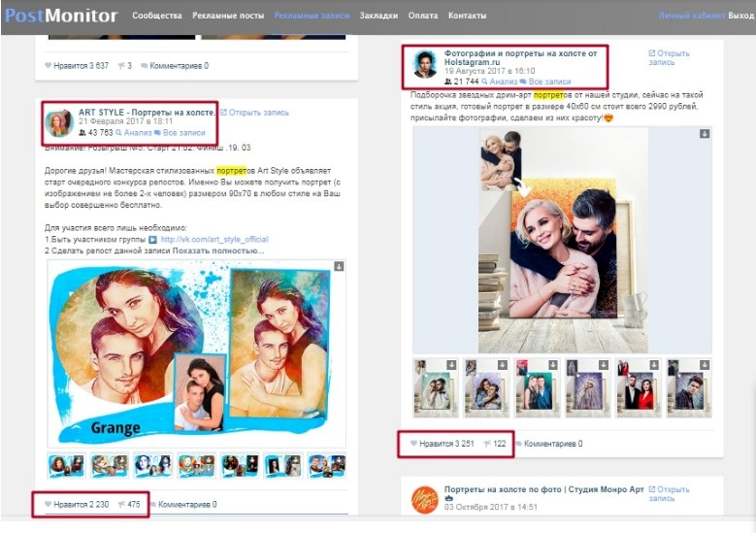The image size is (756, 533).
Task: Click Анализ link in Holstagram post
Action: [x=500, y=82]
